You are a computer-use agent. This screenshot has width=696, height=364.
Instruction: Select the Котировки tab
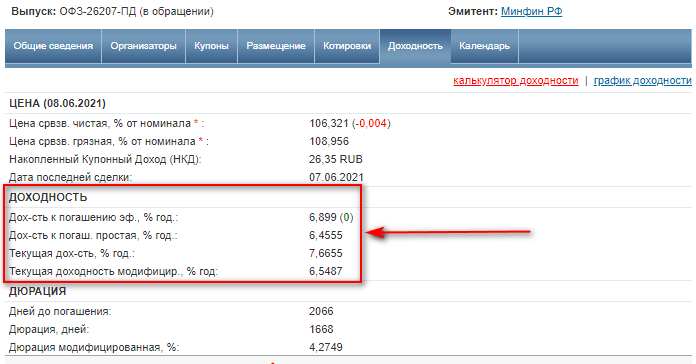347,46
